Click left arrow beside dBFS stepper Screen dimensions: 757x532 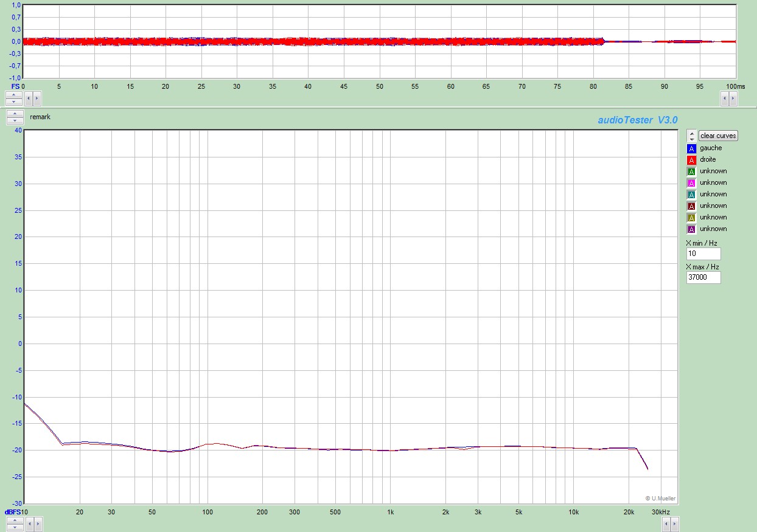coord(29,523)
